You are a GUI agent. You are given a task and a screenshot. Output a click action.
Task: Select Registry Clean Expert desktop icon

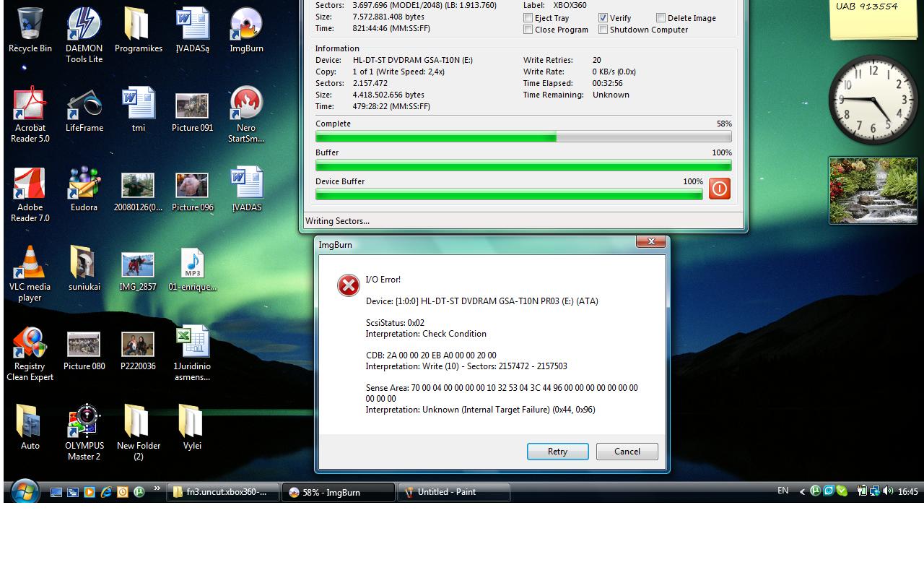click(x=30, y=353)
